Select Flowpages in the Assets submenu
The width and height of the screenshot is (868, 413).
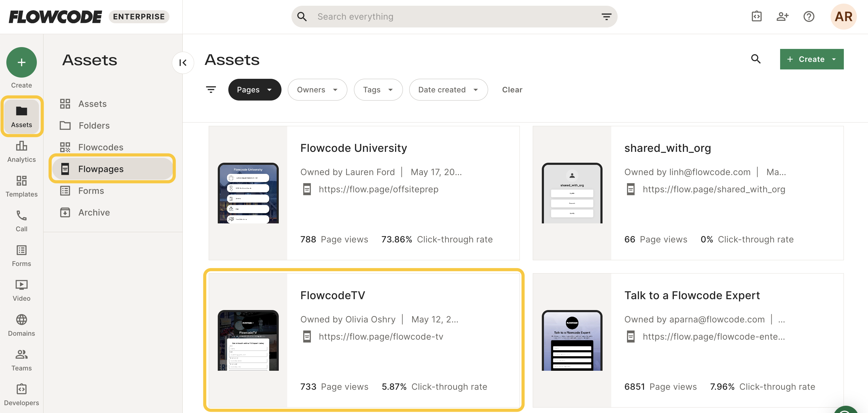(112, 169)
